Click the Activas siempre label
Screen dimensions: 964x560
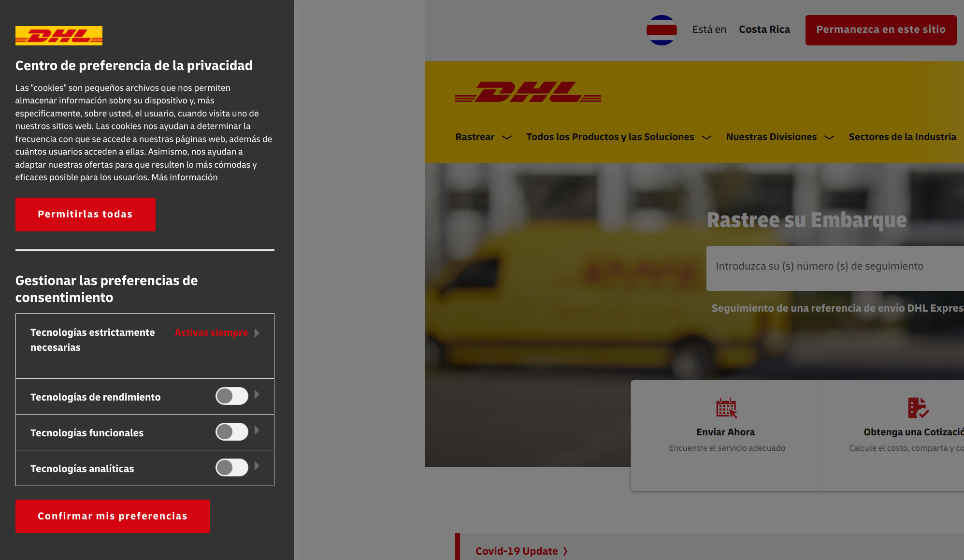tap(211, 333)
